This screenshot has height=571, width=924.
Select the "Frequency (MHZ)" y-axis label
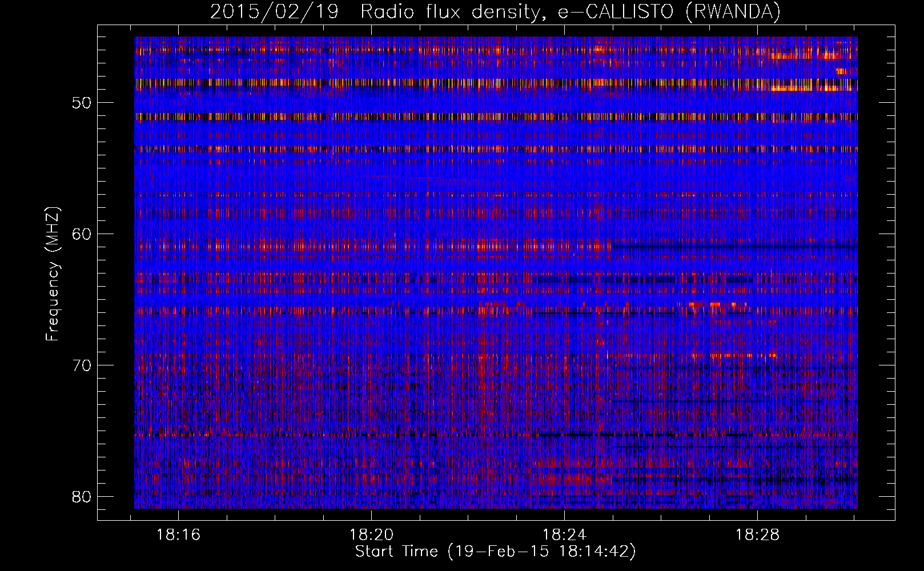(x=53, y=274)
